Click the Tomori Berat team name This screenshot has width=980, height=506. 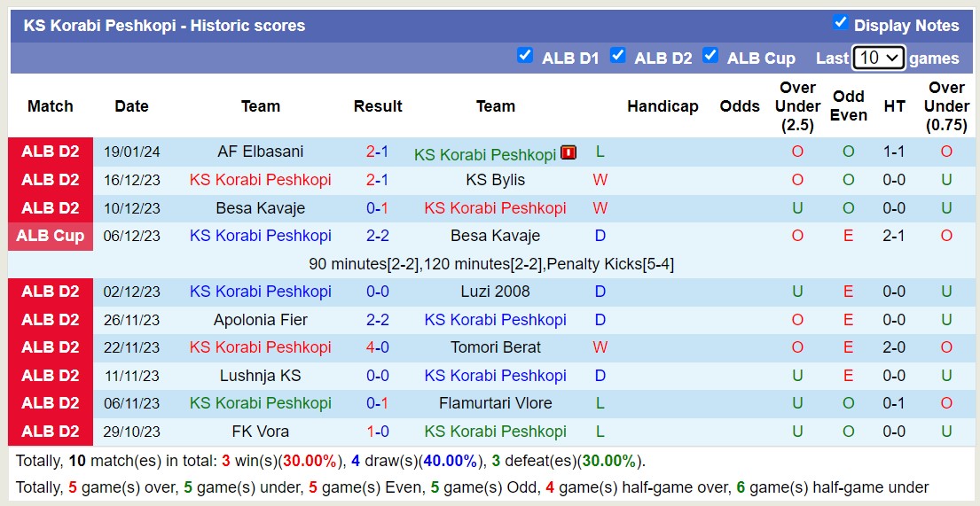[x=495, y=347]
